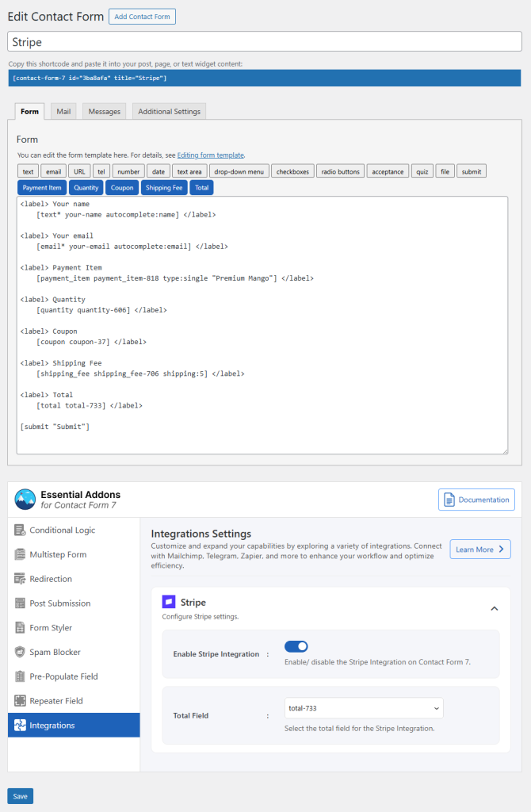This screenshot has height=812, width=531.
Task: Click the textarea resize handle corner
Action: pos(505,451)
